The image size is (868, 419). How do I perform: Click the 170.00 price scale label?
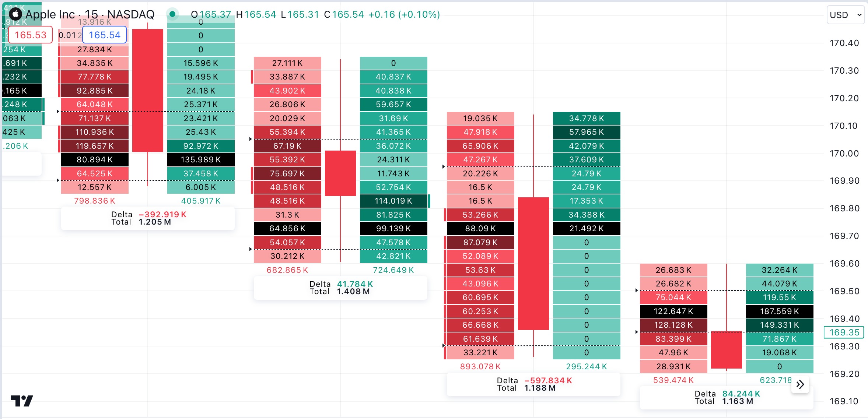[844, 154]
